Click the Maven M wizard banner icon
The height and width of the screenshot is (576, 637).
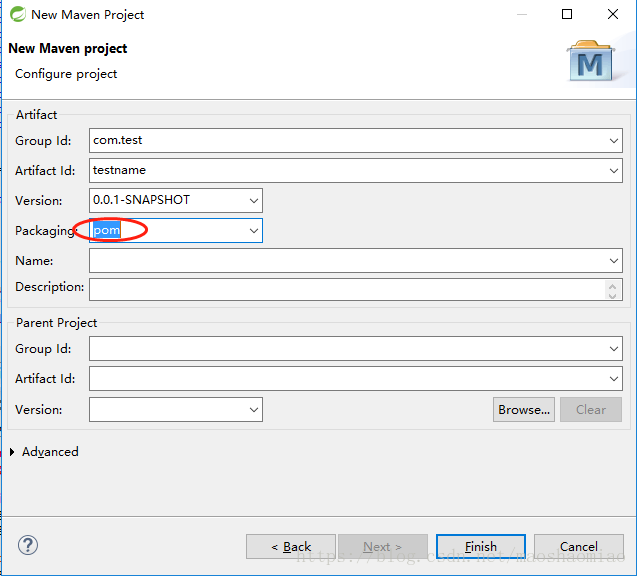tap(591, 61)
